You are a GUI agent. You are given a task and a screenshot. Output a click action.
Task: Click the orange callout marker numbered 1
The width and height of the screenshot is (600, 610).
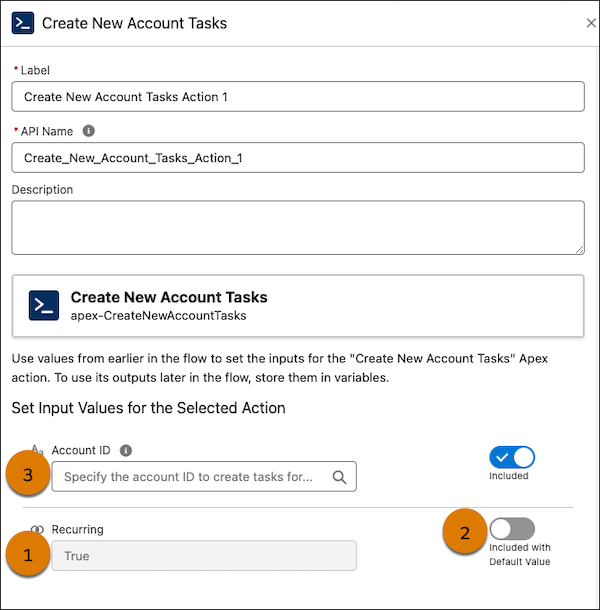point(27,556)
